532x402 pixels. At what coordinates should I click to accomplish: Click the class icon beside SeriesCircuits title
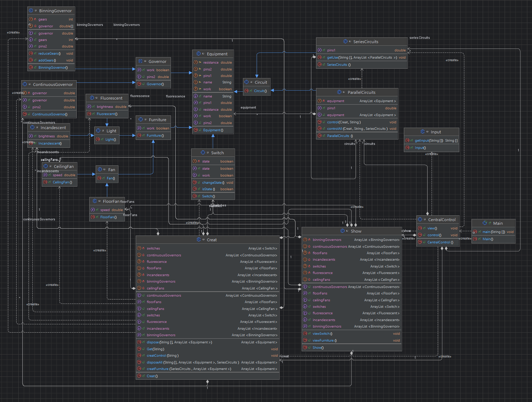click(346, 42)
